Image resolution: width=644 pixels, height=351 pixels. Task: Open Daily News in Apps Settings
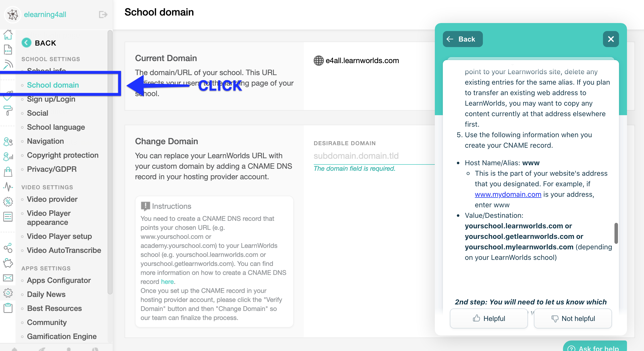point(46,294)
